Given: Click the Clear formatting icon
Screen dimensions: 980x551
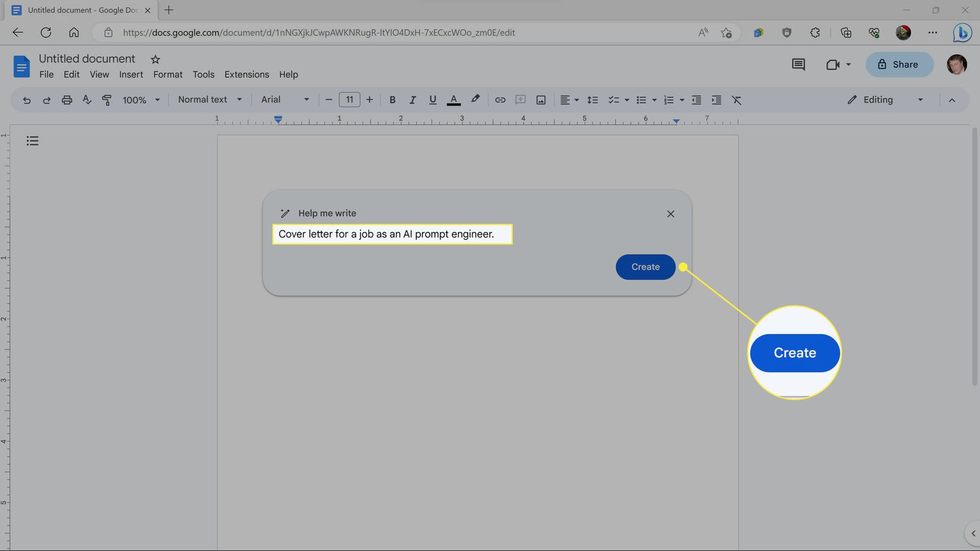Looking at the screenshot, I should pyautogui.click(x=736, y=100).
